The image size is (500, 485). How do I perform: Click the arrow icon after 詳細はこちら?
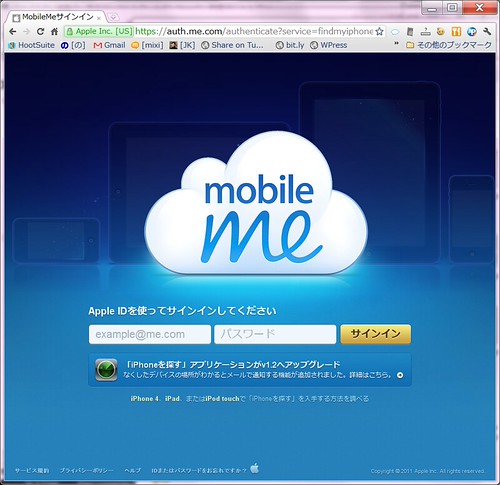point(400,375)
